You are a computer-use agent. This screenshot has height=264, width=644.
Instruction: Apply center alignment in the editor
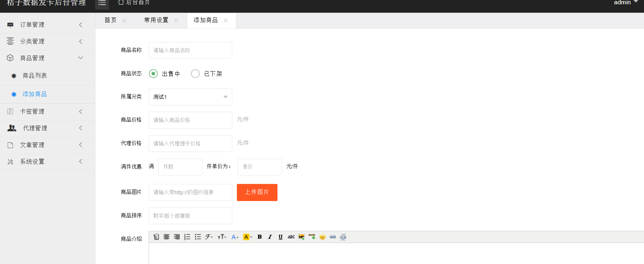[x=166, y=237]
